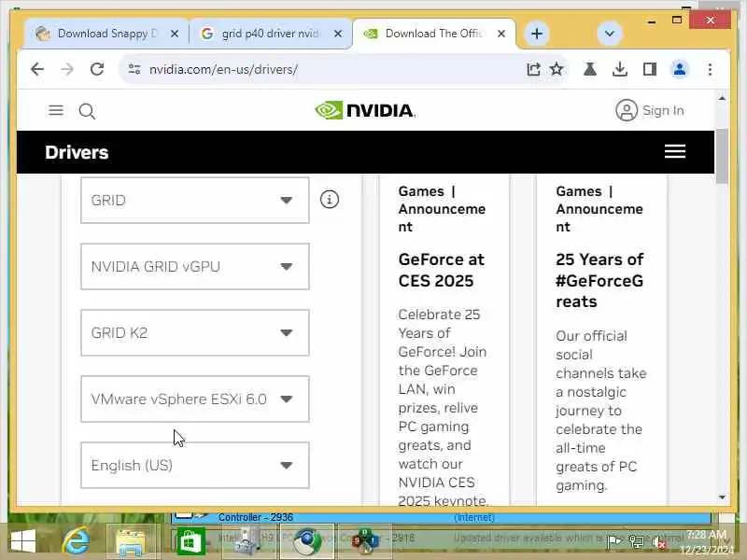Screen dimensions: 747x560
Task: Go back to the previous page
Action: pyautogui.click(x=37, y=69)
